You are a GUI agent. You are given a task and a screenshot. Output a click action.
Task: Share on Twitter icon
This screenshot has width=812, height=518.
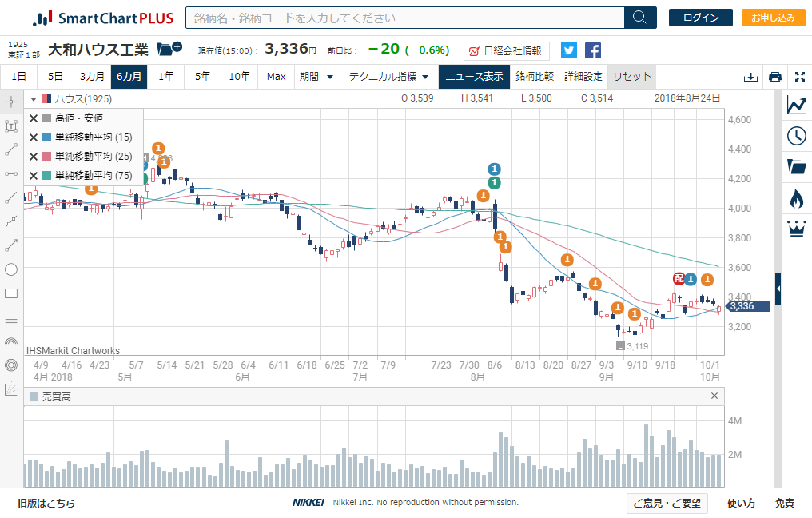[568, 50]
